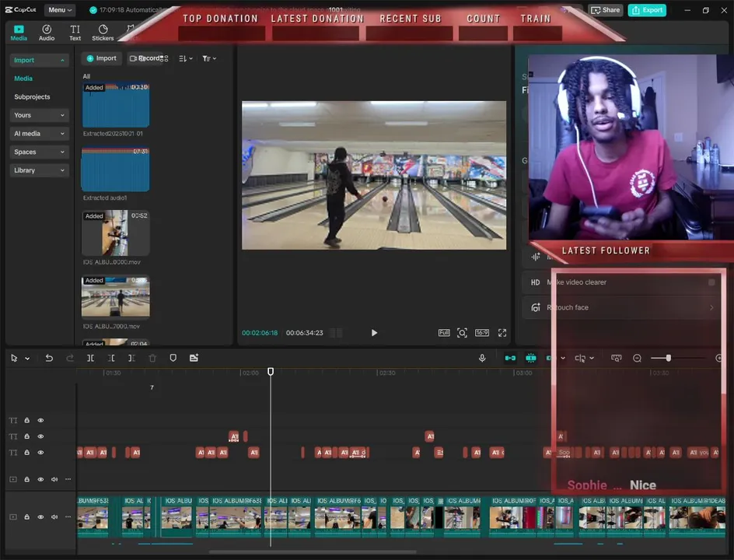Hide the middle text track
This screenshot has width=734, height=560.
(40, 436)
